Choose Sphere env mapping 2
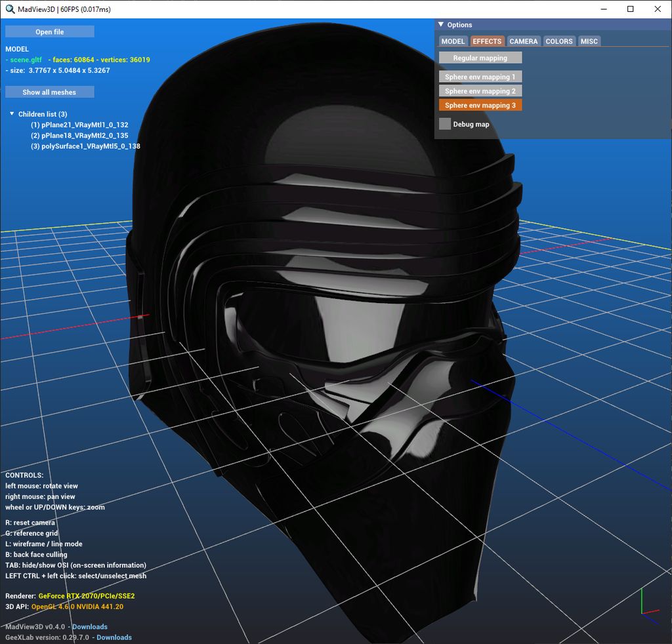 pyautogui.click(x=480, y=91)
